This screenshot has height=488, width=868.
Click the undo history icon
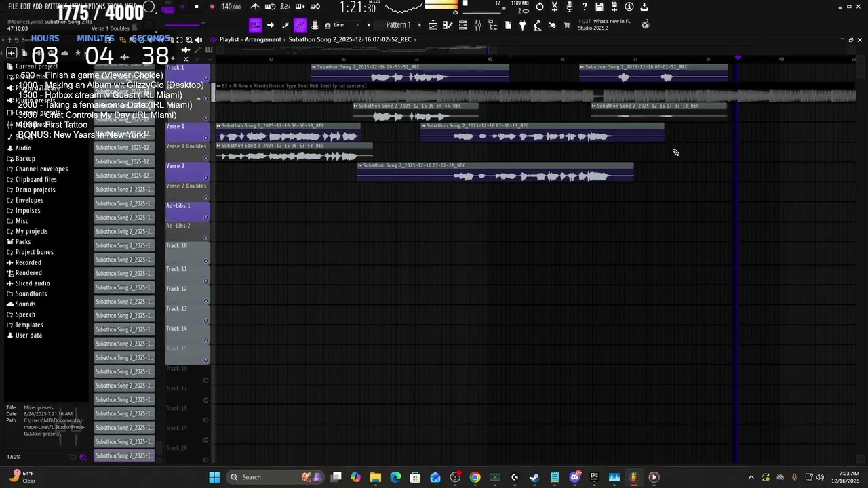tap(539, 7)
